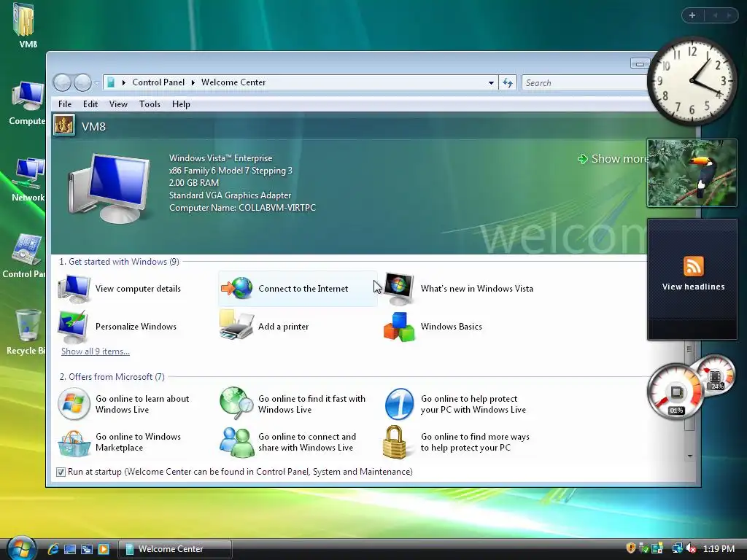Open Go online to learn about Windows Live

(x=123, y=404)
